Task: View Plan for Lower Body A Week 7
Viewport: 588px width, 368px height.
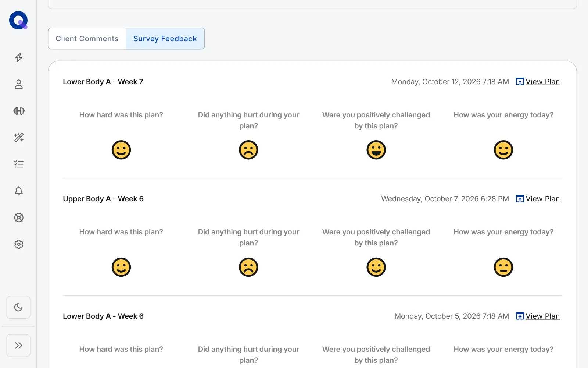Action: tap(538, 82)
